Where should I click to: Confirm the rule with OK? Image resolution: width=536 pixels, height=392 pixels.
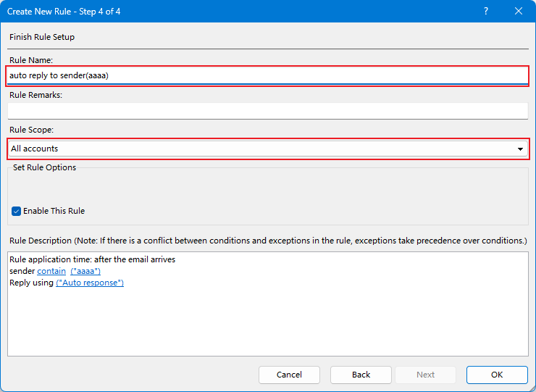tap(497, 375)
